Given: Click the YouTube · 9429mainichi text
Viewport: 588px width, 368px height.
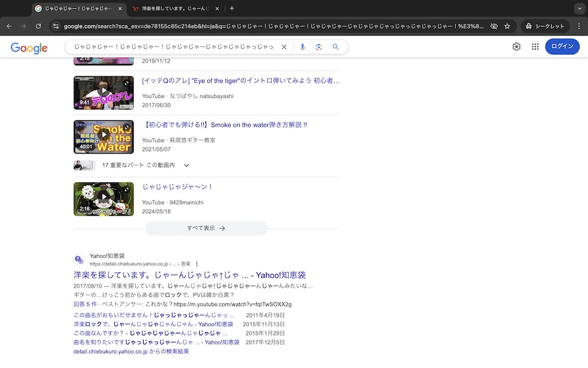Looking at the screenshot, I should [172, 203].
